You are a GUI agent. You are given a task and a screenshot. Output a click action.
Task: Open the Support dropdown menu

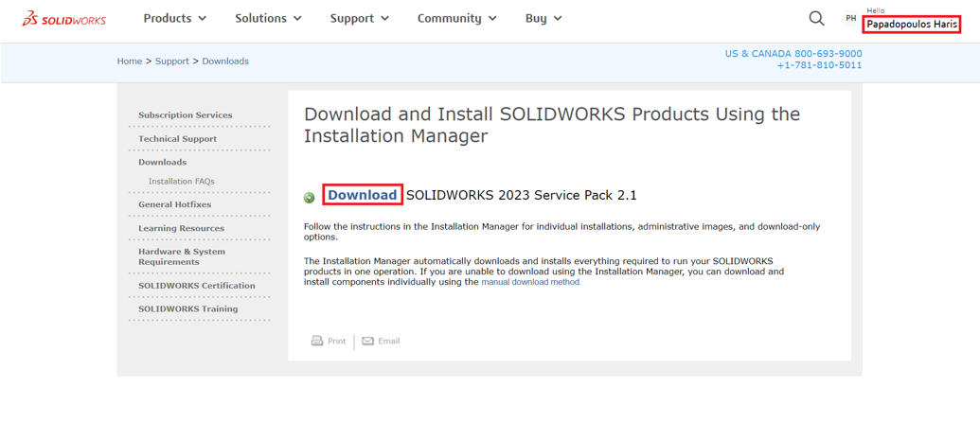click(359, 18)
